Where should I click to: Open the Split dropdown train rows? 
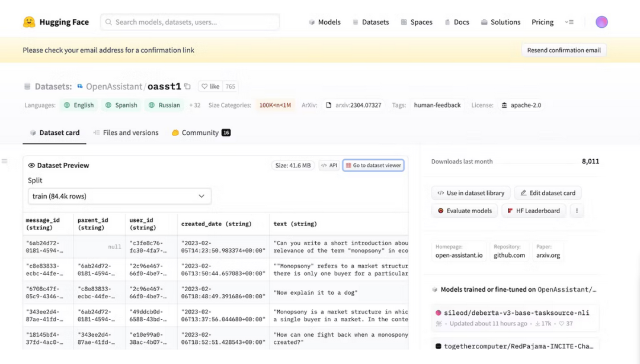[119, 196]
